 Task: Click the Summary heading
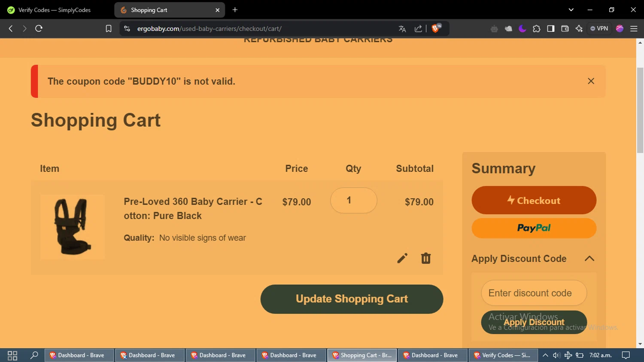click(x=504, y=168)
